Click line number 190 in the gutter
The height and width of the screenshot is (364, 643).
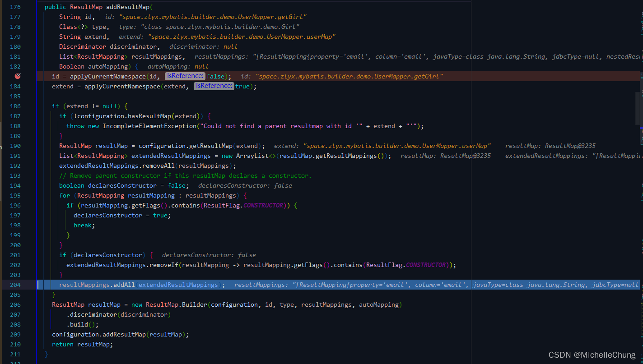(15, 146)
